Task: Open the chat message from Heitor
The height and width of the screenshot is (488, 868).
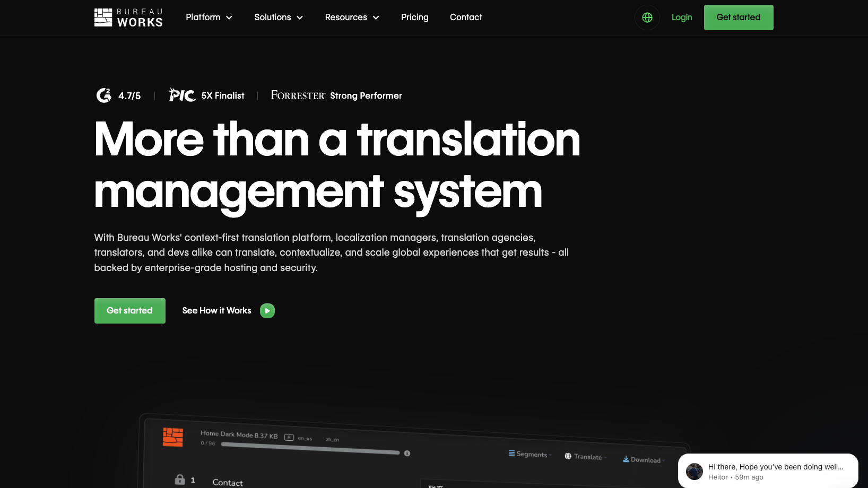Action: (775, 471)
